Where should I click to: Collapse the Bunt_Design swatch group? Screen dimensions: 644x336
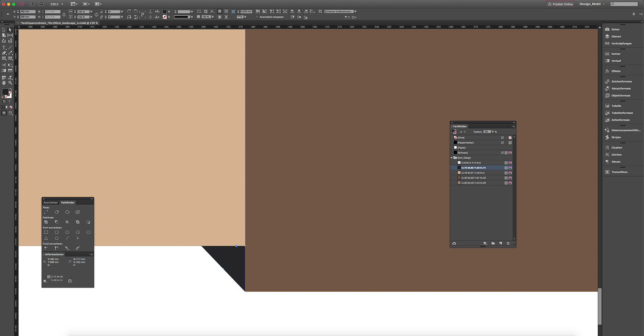tap(452, 158)
